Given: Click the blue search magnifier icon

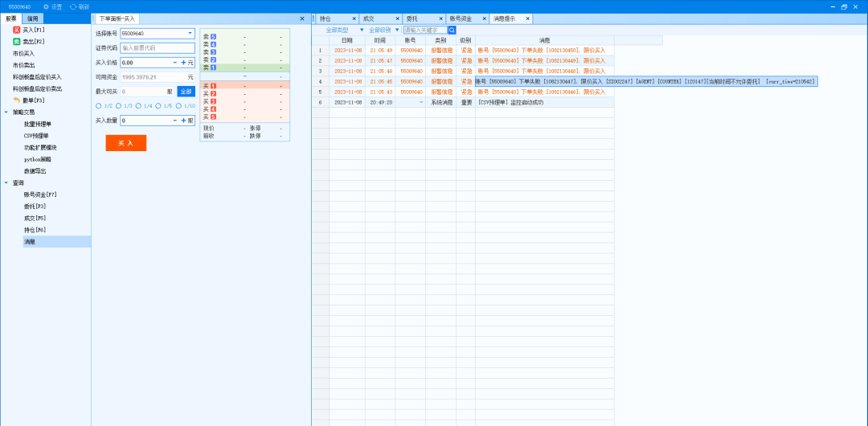Looking at the screenshot, I should pyautogui.click(x=452, y=30).
